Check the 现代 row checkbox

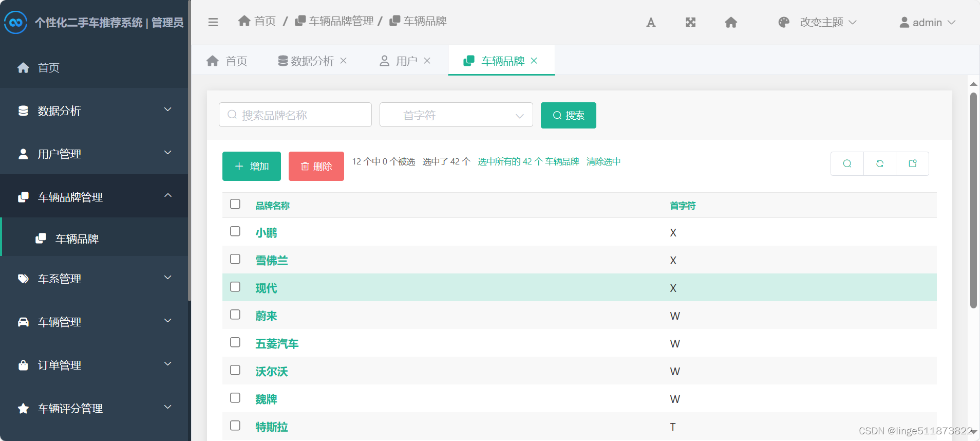[235, 287]
